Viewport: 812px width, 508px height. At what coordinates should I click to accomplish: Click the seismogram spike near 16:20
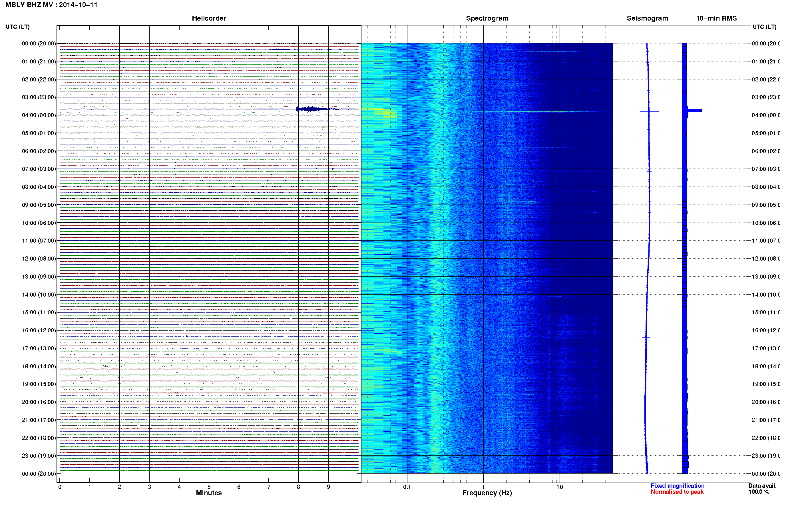tap(646, 337)
